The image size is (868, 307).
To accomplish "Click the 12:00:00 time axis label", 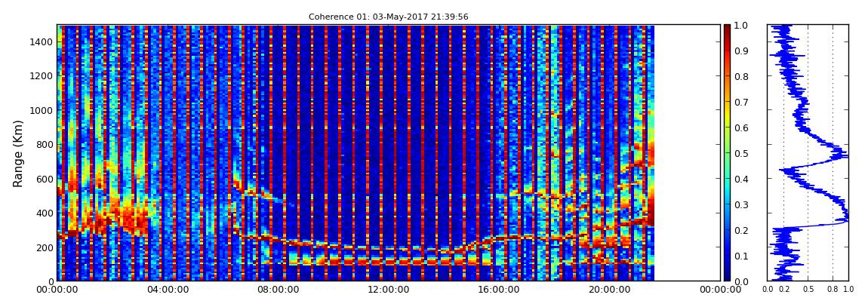I will pos(387,290).
